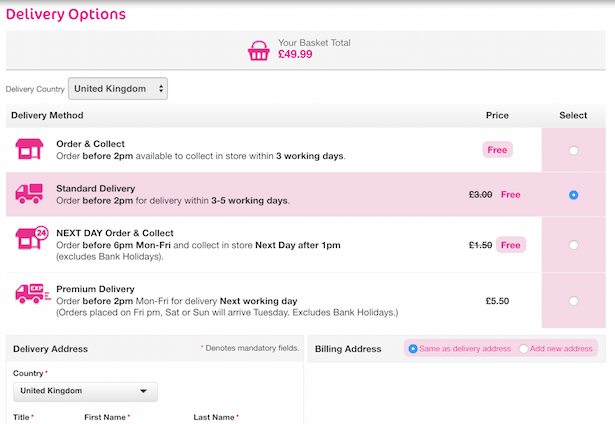Click the Select column header
Image resolution: width=615 pixels, height=424 pixels.
click(573, 115)
